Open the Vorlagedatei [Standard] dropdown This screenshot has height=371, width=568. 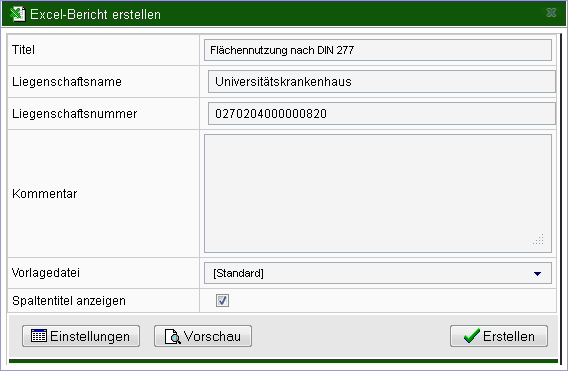(x=378, y=273)
